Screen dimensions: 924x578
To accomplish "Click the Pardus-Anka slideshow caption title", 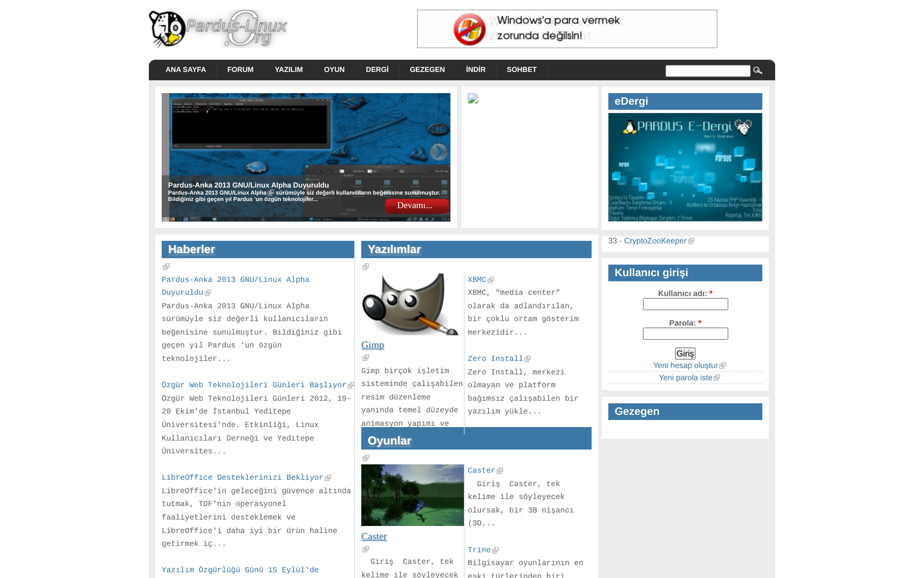I will coord(248,185).
